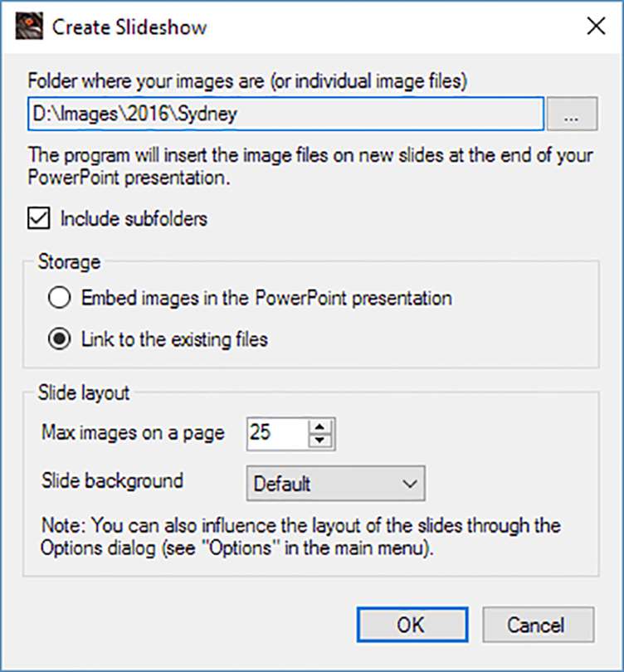Click the app icon in title bar
This screenshot has width=624, height=672.
click(28, 27)
